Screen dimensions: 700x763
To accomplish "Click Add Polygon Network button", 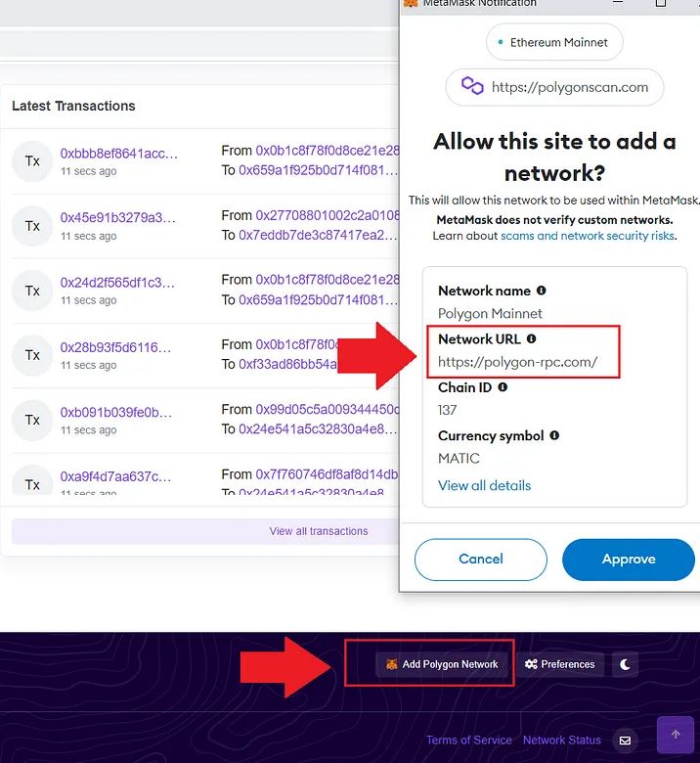I will click(x=442, y=664).
